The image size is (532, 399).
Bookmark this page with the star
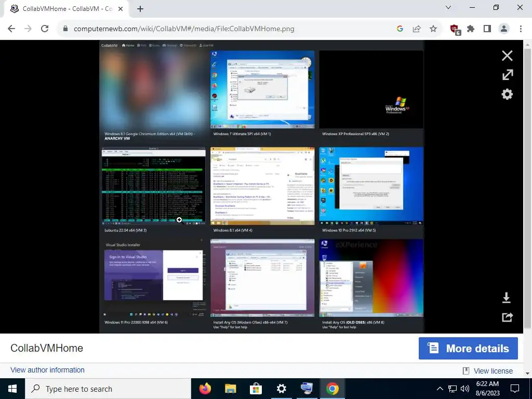[433, 29]
